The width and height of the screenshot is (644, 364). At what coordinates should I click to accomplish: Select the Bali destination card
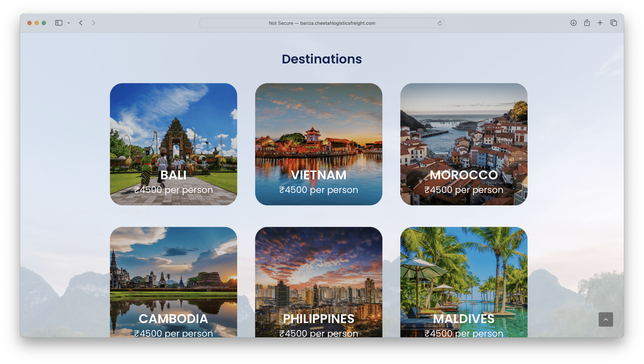tap(174, 145)
